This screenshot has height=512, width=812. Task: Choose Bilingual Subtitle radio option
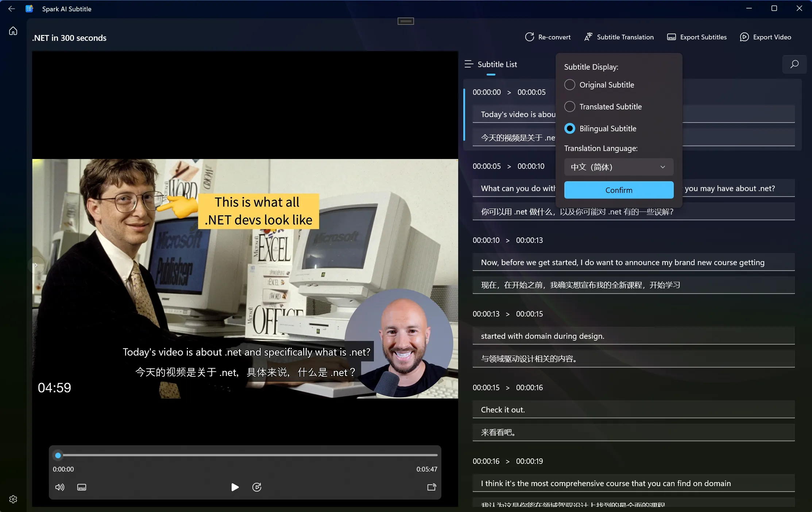(570, 129)
